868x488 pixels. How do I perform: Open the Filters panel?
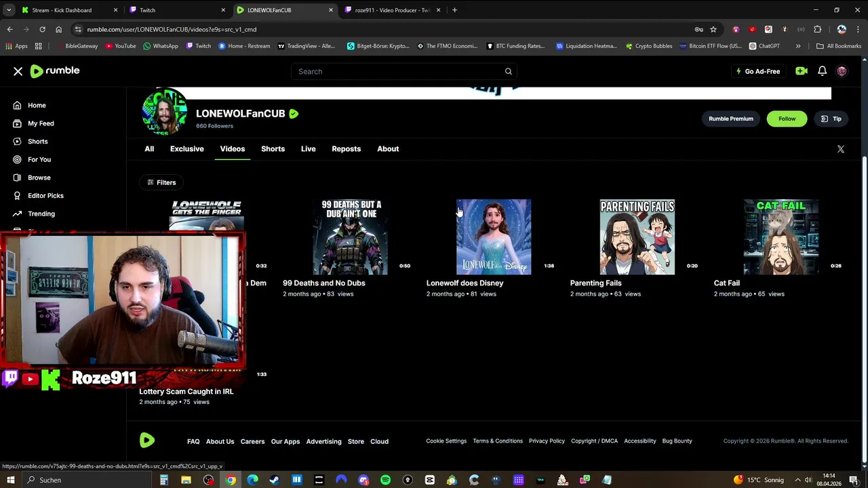[x=161, y=182]
